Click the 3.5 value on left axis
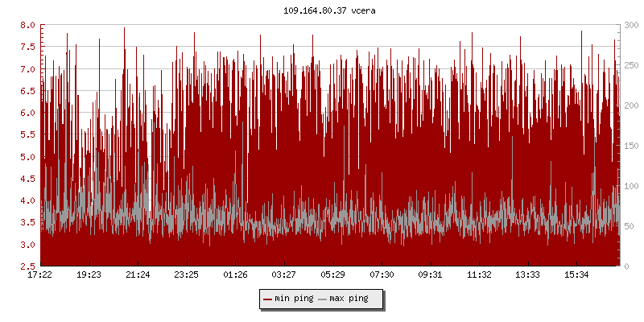Viewport: 644px width, 322px height. pyautogui.click(x=27, y=223)
